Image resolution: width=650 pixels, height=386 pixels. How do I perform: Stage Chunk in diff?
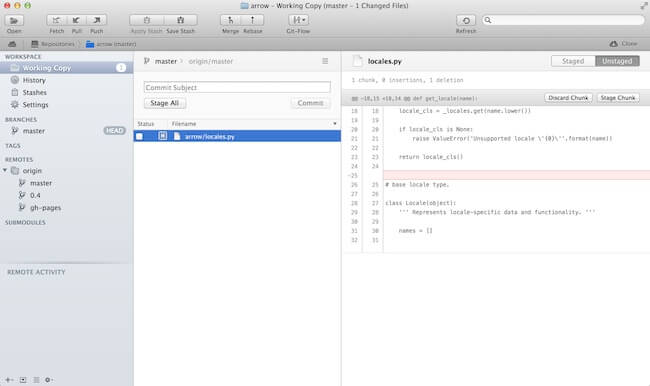pos(618,98)
